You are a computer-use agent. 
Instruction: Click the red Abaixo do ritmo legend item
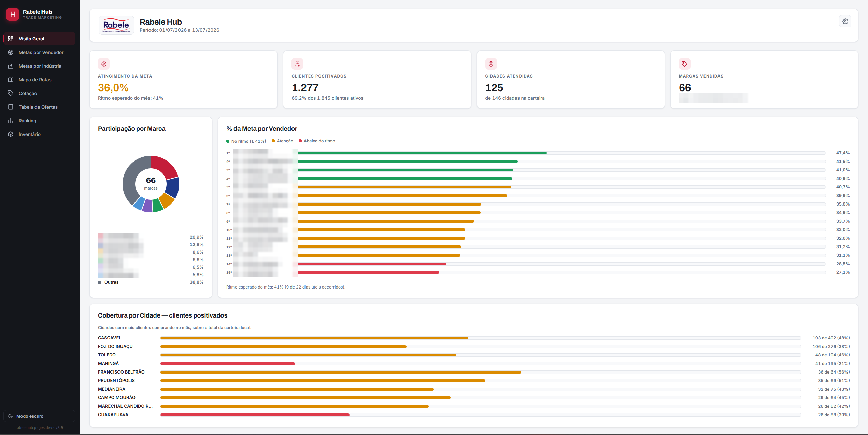317,141
